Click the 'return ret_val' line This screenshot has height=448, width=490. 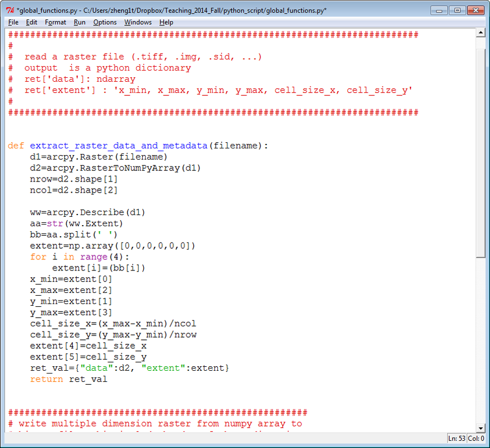[68, 379]
